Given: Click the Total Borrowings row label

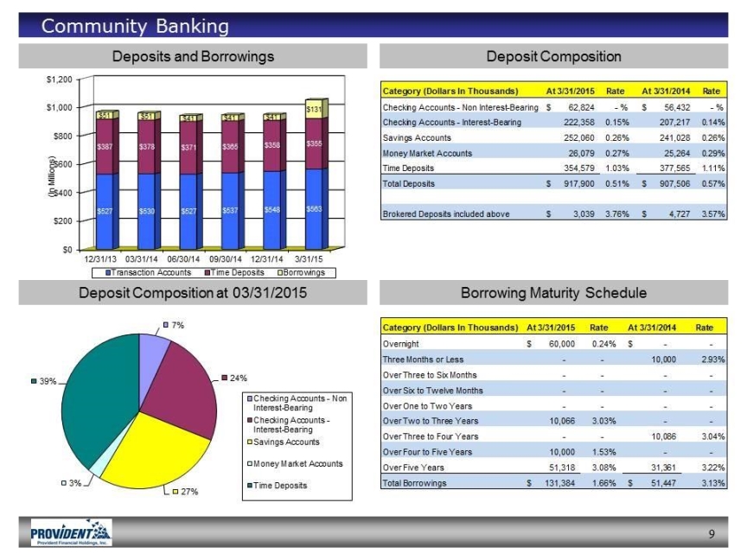Looking at the screenshot, I should click(x=414, y=483).
